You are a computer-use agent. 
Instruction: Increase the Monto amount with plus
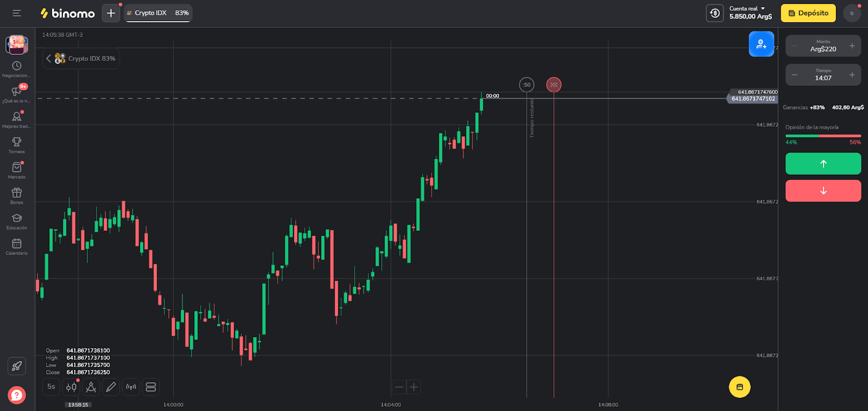pyautogui.click(x=852, y=46)
